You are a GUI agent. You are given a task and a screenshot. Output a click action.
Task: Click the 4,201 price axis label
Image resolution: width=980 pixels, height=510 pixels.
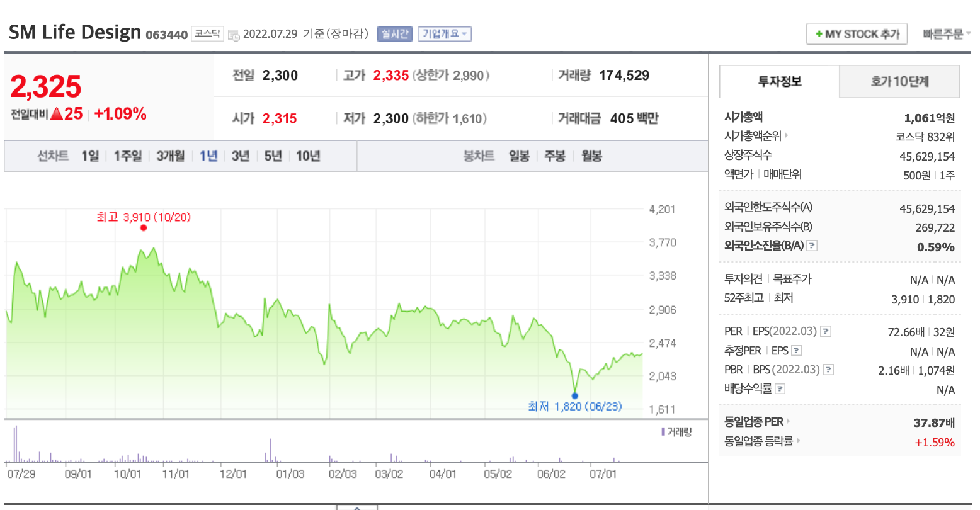(x=662, y=210)
